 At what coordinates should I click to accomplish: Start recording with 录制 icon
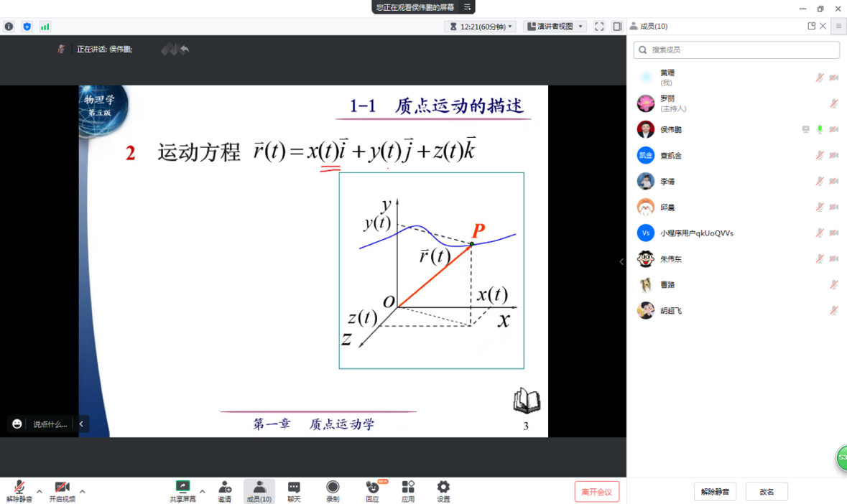333,491
